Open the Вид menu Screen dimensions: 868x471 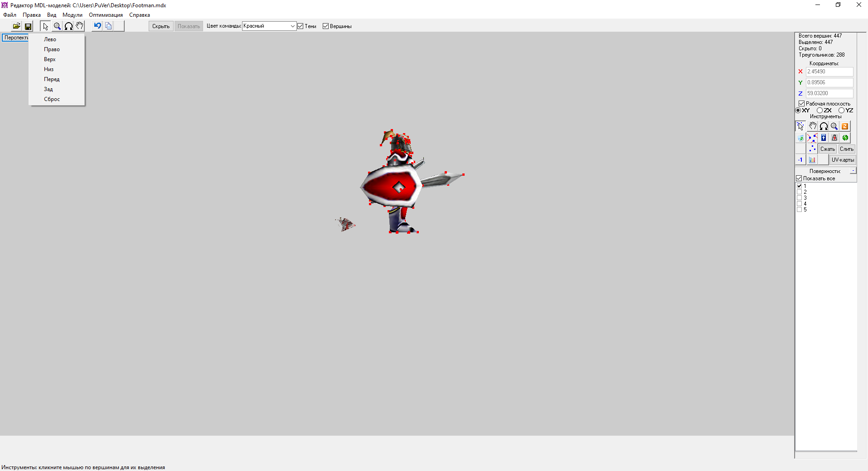[x=52, y=15]
